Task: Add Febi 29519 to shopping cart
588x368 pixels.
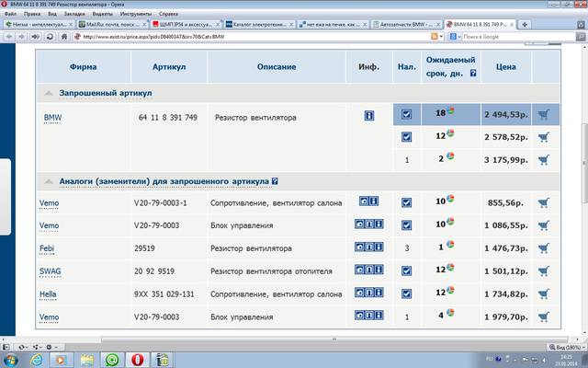Action: (544, 248)
